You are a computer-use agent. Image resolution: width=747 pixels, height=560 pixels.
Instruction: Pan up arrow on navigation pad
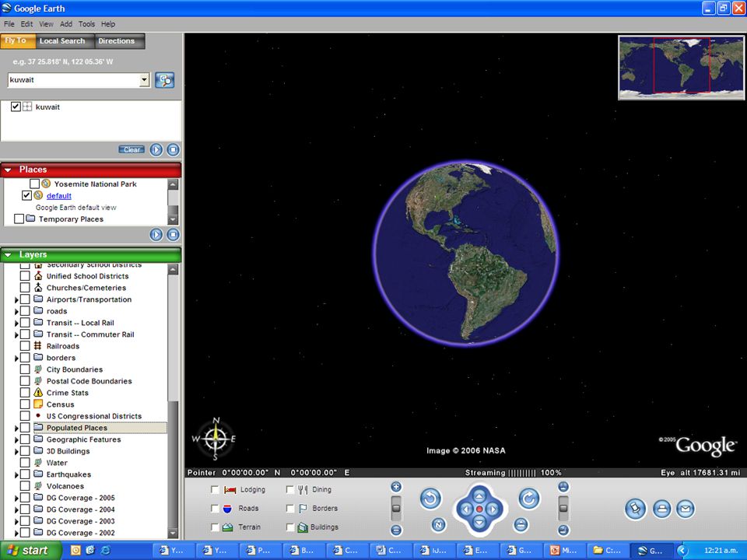[479, 496]
